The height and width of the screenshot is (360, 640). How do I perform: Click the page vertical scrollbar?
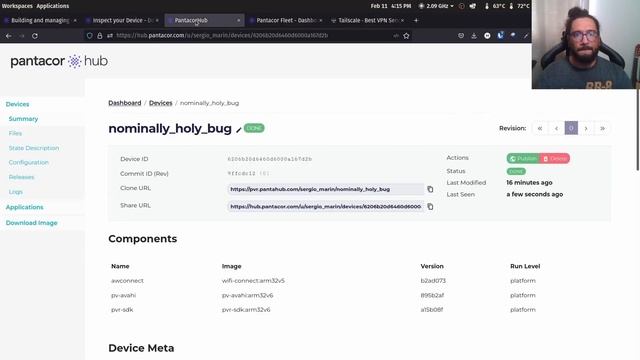638,130
